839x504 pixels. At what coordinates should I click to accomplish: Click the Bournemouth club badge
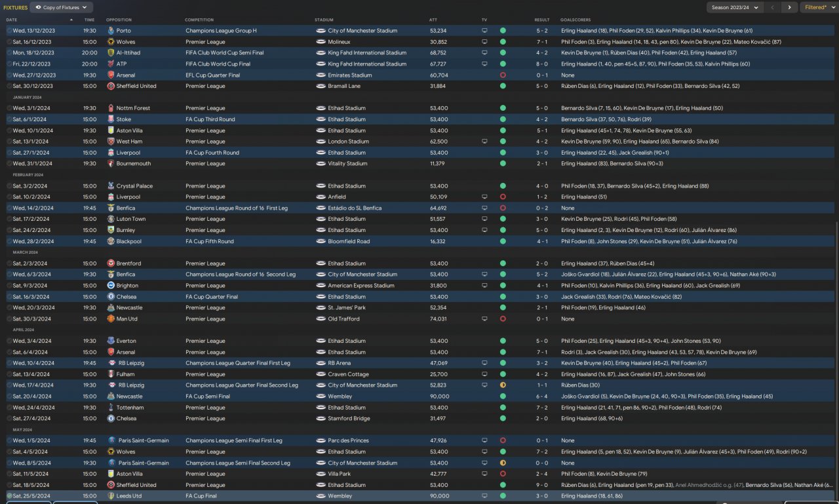[x=111, y=164]
